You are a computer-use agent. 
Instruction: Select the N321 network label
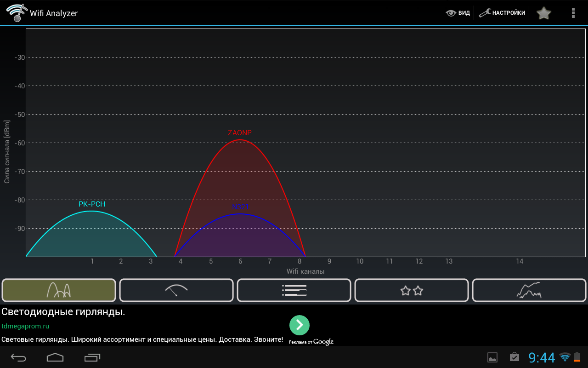pos(240,207)
